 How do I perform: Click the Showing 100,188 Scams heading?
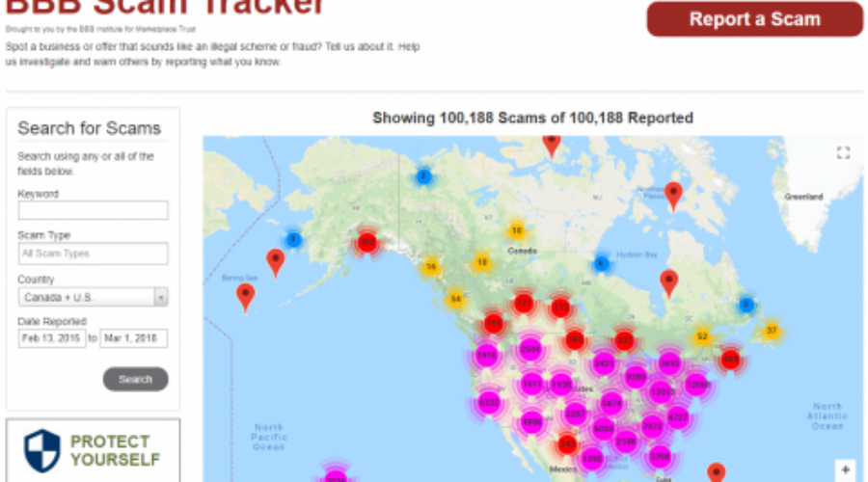(532, 118)
